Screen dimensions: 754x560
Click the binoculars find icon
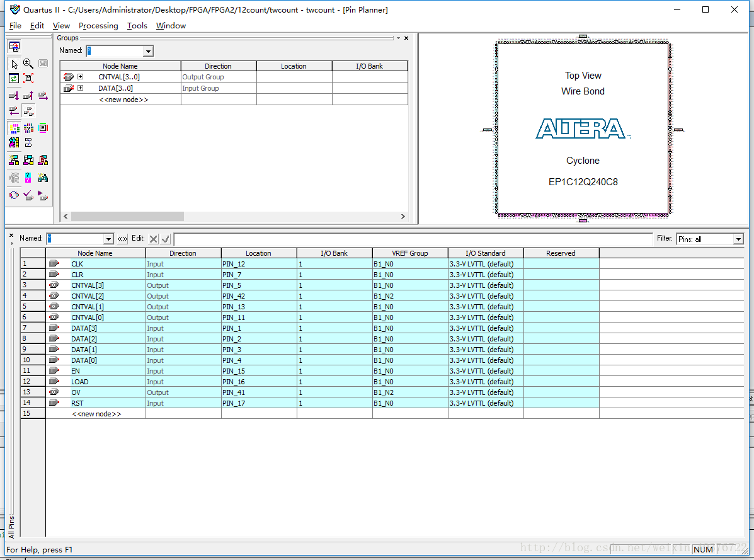pyautogui.click(x=43, y=178)
